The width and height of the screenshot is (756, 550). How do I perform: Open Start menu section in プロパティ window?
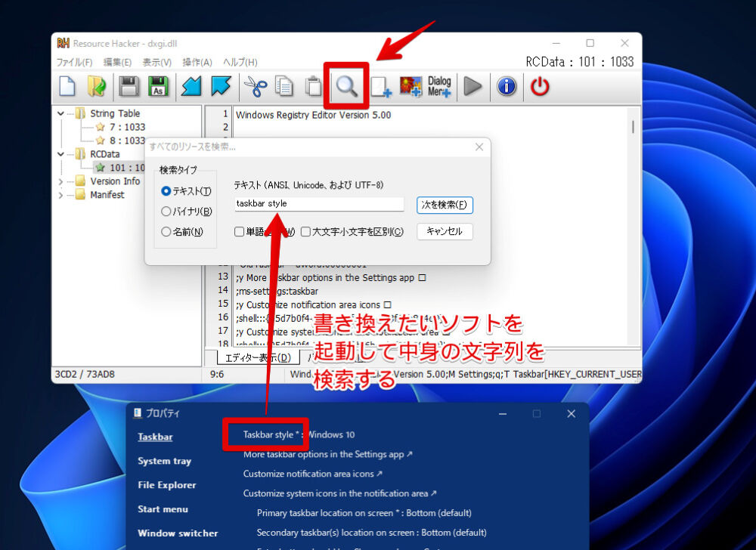(x=163, y=509)
